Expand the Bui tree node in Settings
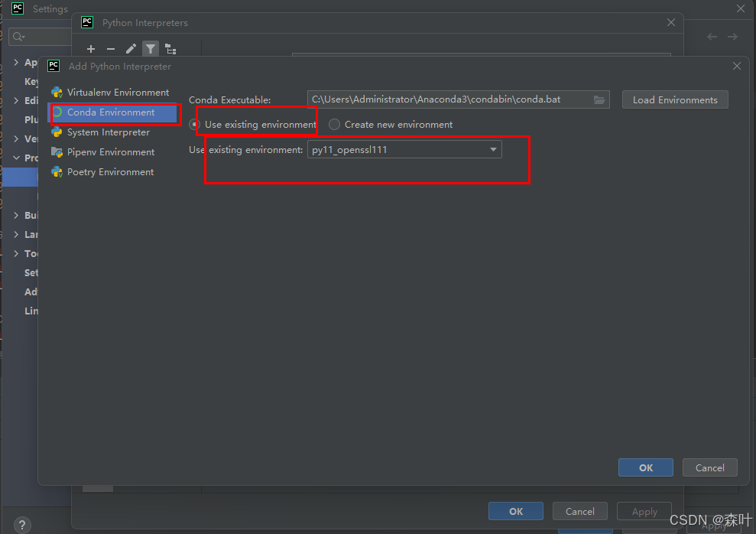This screenshot has width=756, height=534. (x=16, y=215)
